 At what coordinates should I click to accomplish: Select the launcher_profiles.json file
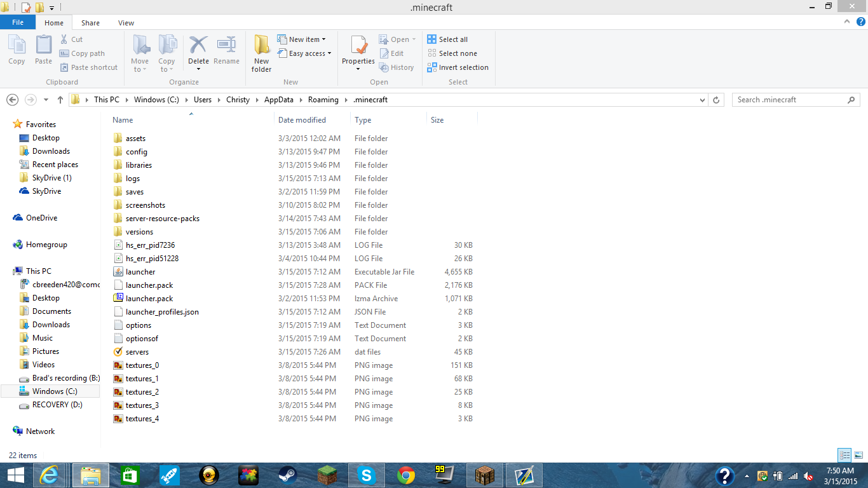coord(162,312)
